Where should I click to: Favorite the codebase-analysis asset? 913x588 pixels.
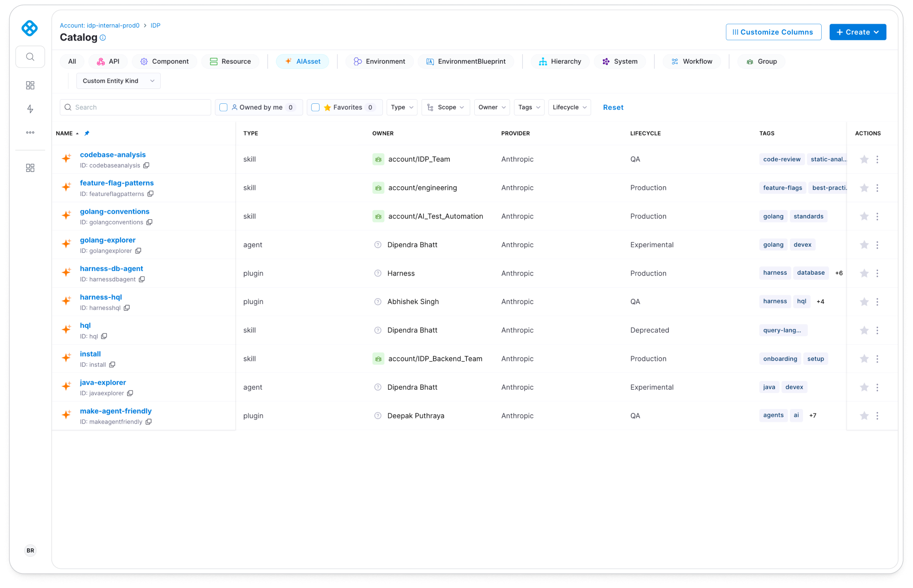click(864, 159)
